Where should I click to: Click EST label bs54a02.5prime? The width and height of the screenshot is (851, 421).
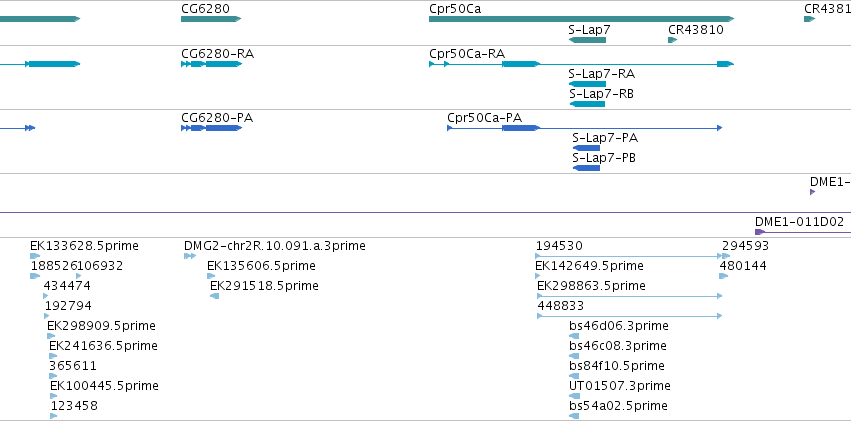click(618, 406)
